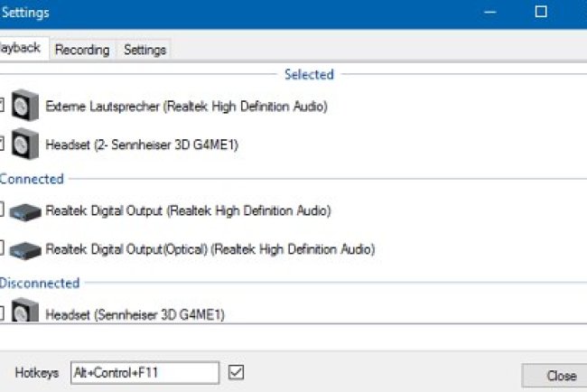
Task: Select the Playback tab
Action: pyautogui.click(x=22, y=49)
